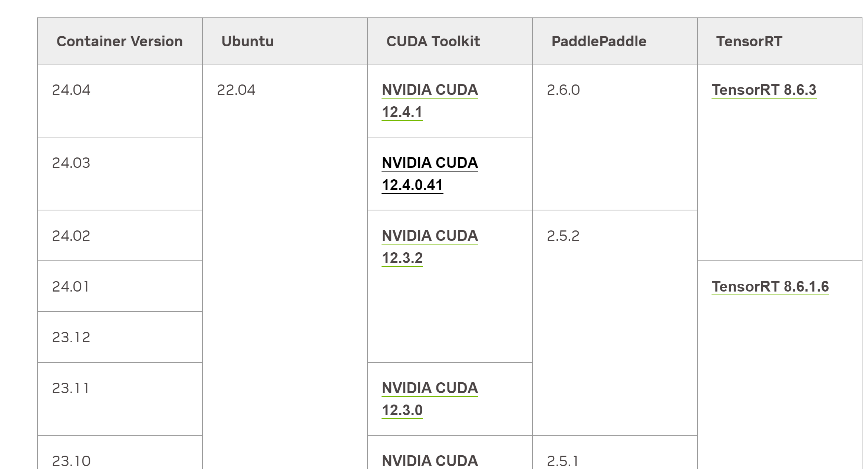Open the NVIDIA CUDA 12.4.1 link

430,101
